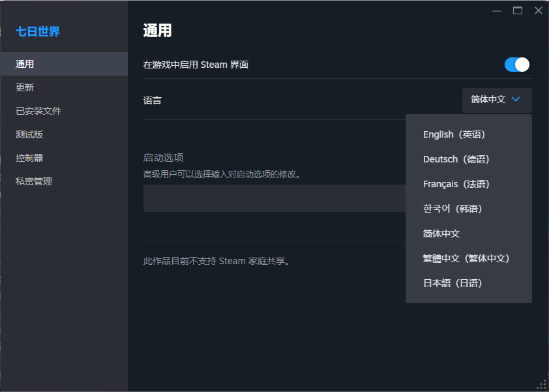Switch to the 更新 sidebar tab
Image resolution: width=549 pixels, height=392 pixels.
pos(64,87)
